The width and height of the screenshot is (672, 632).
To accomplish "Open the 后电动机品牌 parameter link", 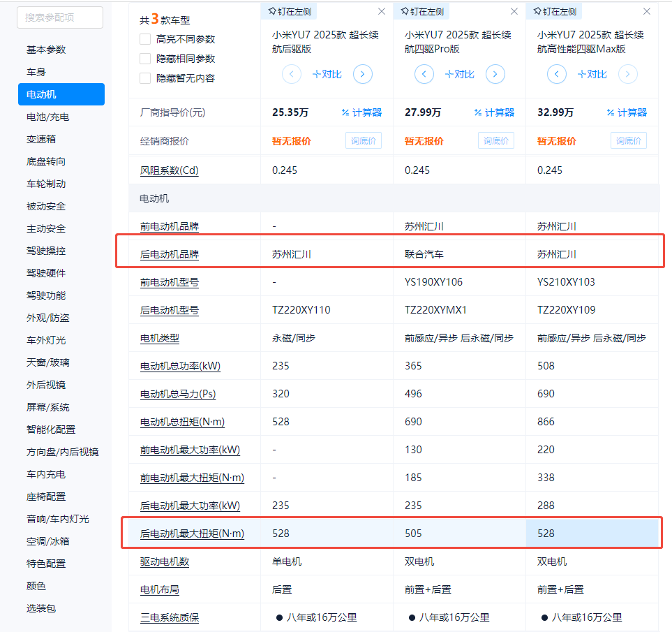I will [170, 254].
